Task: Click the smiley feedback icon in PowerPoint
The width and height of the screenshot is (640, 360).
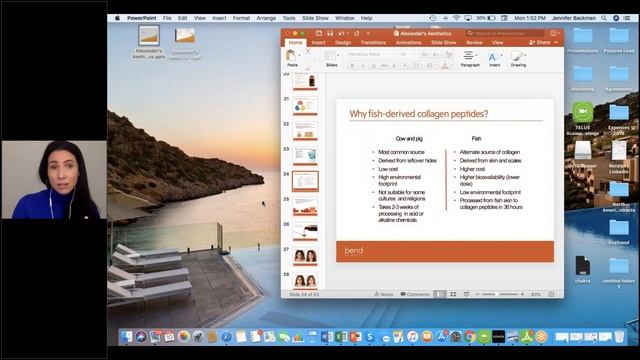Action: click(x=553, y=33)
